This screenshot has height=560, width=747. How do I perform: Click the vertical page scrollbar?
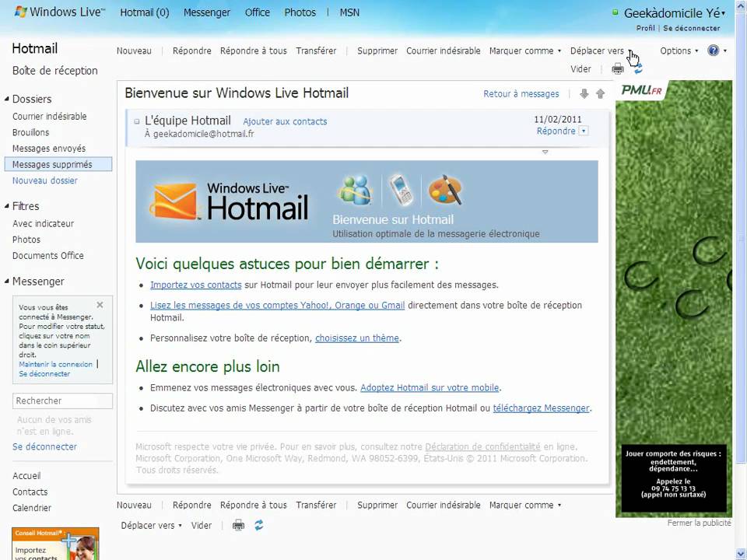(740, 238)
